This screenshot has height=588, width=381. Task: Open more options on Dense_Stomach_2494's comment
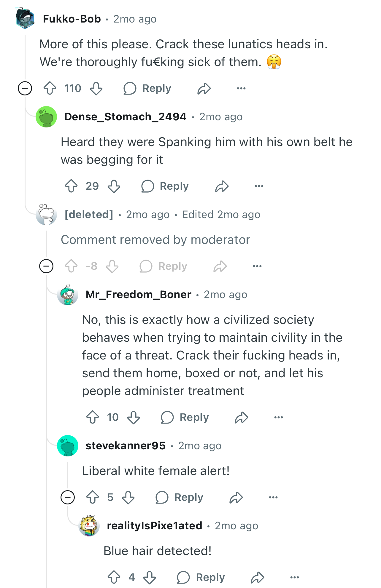click(x=259, y=186)
